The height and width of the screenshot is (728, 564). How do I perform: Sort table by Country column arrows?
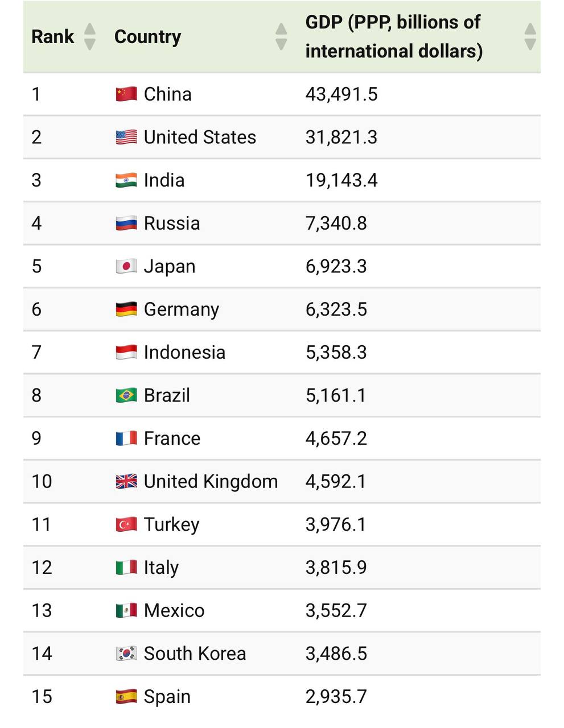[281, 36]
